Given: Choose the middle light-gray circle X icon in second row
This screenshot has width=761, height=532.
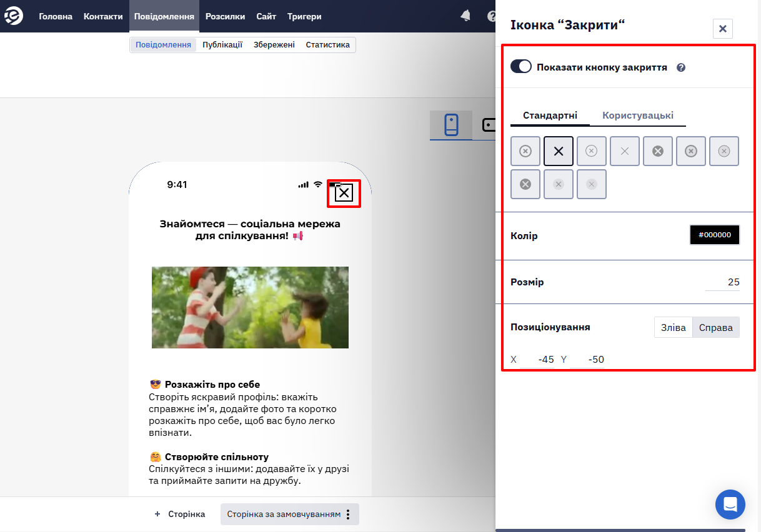Looking at the screenshot, I should coord(559,184).
